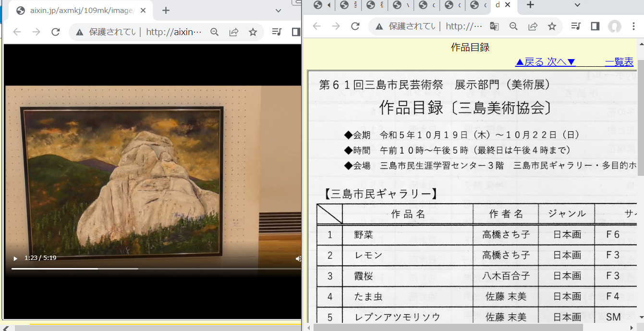The image size is (644, 331).
Task: Click 佐藤 末美 in the たま虫 row
Action: 506,296
